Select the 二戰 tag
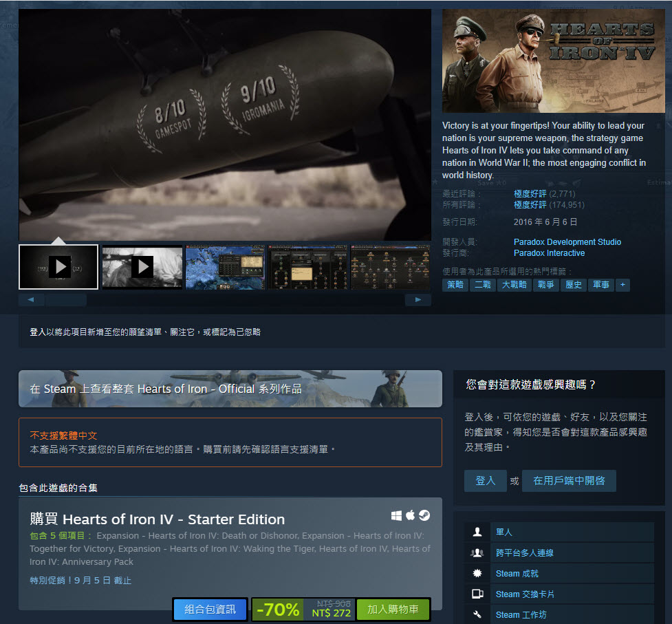Image resolution: width=672 pixels, height=624 pixels. (x=483, y=285)
